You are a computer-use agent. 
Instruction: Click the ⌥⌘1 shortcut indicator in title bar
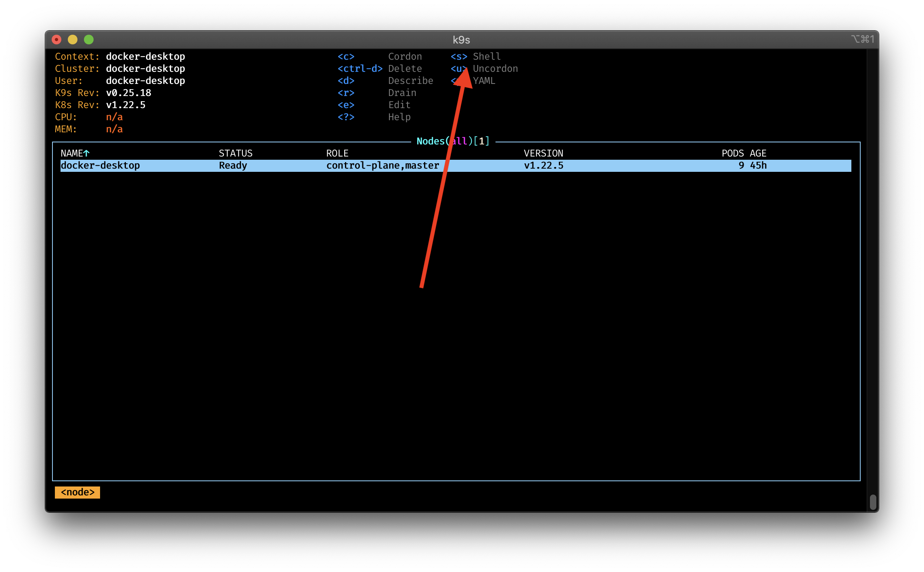tap(863, 39)
